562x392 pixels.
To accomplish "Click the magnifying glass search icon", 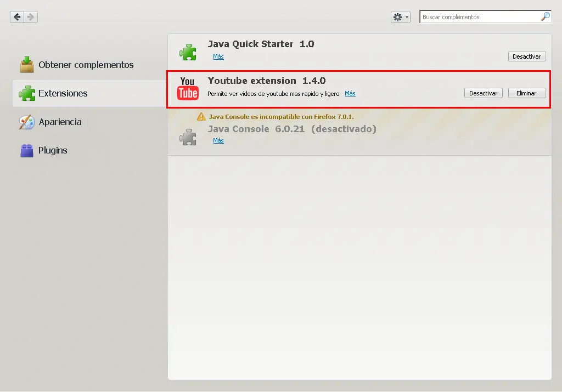I will [x=546, y=16].
